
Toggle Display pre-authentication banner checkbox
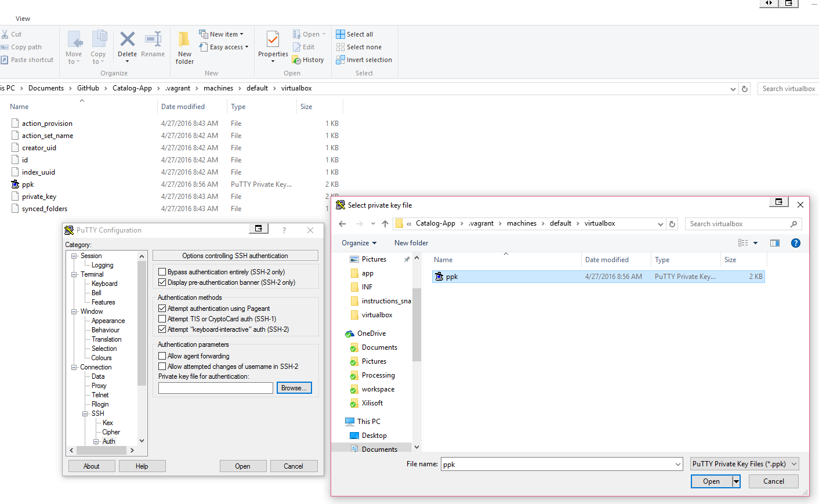coord(162,282)
